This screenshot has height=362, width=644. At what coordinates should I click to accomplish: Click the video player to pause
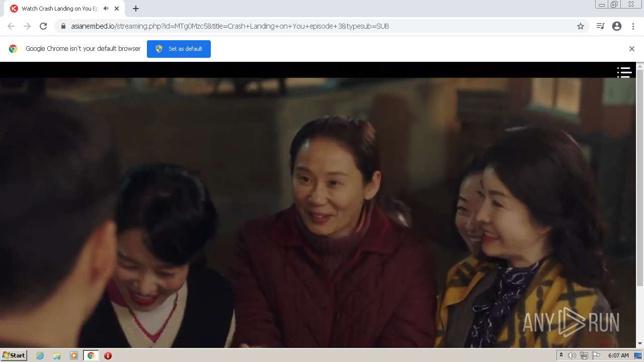[318, 212]
